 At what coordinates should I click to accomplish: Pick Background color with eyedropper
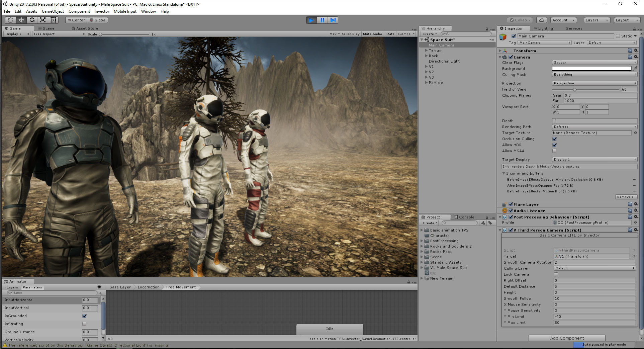[635, 68]
